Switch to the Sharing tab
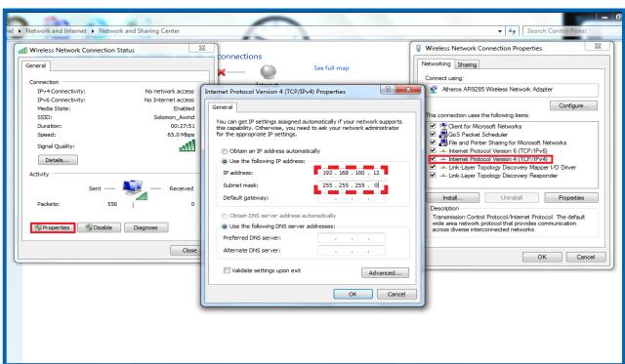Viewport: 625px width, 364px height. (x=467, y=64)
